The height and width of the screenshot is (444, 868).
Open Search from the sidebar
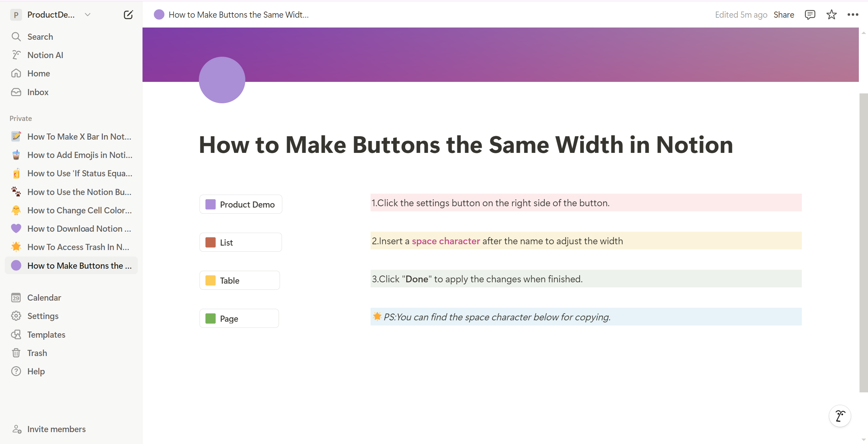click(40, 37)
